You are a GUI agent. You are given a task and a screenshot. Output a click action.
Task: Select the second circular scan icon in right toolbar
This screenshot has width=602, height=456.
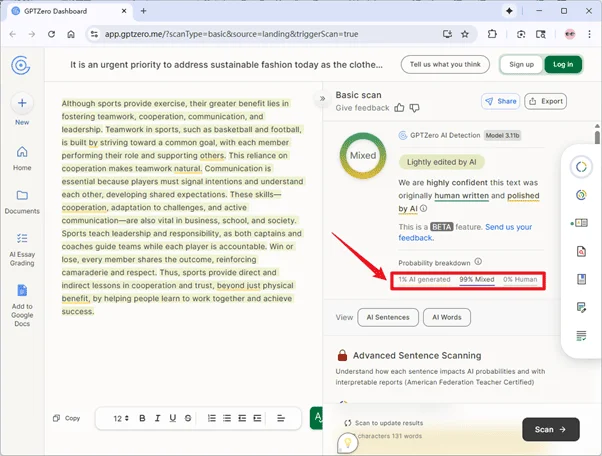pyautogui.click(x=581, y=195)
